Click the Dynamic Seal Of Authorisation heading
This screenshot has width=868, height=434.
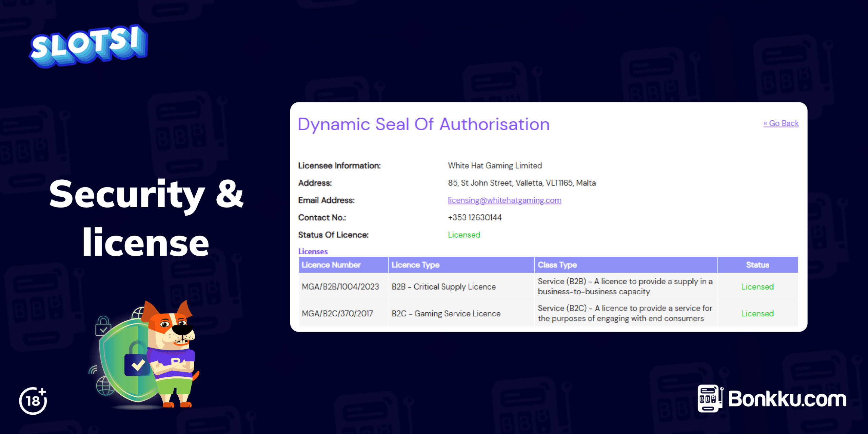coord(423,124)
